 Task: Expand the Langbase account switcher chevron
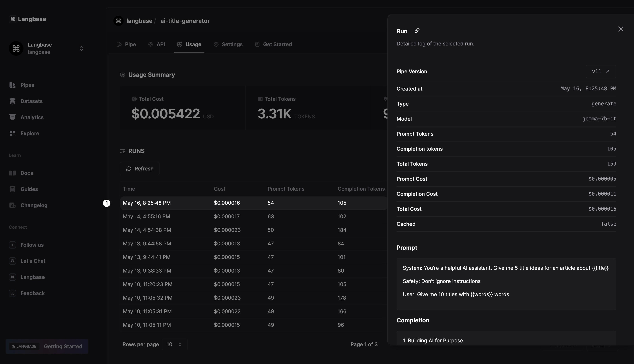pos(81,48)
